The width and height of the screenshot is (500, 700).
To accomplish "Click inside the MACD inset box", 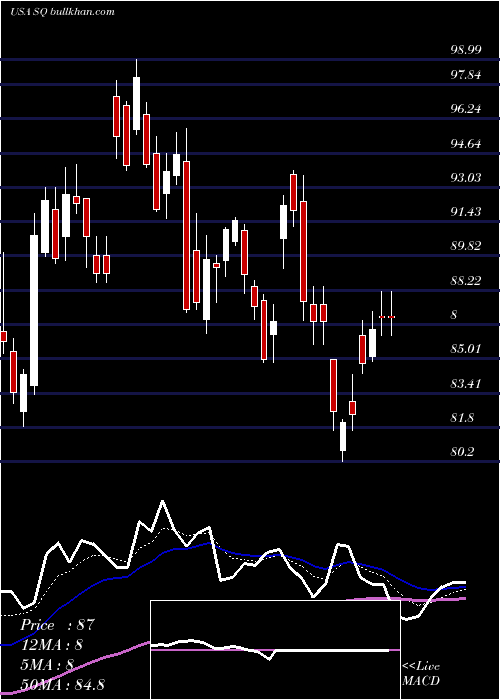I will pos(275,650).
